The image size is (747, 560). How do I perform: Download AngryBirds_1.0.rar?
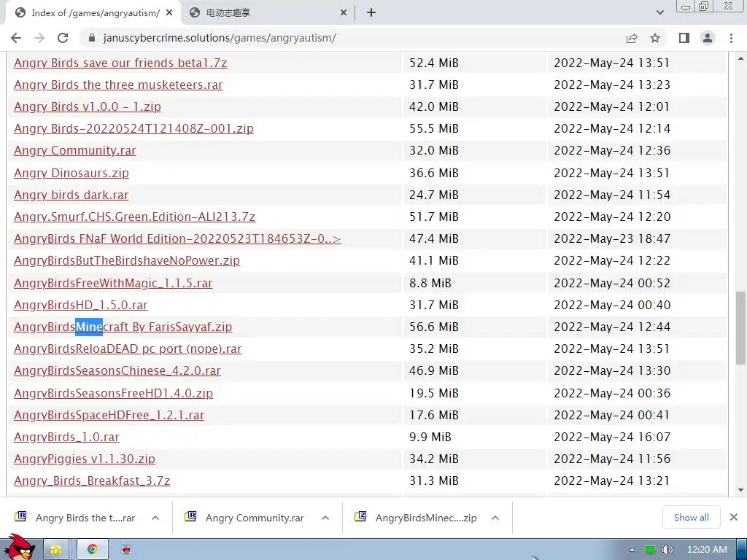[x=66, y=437]
